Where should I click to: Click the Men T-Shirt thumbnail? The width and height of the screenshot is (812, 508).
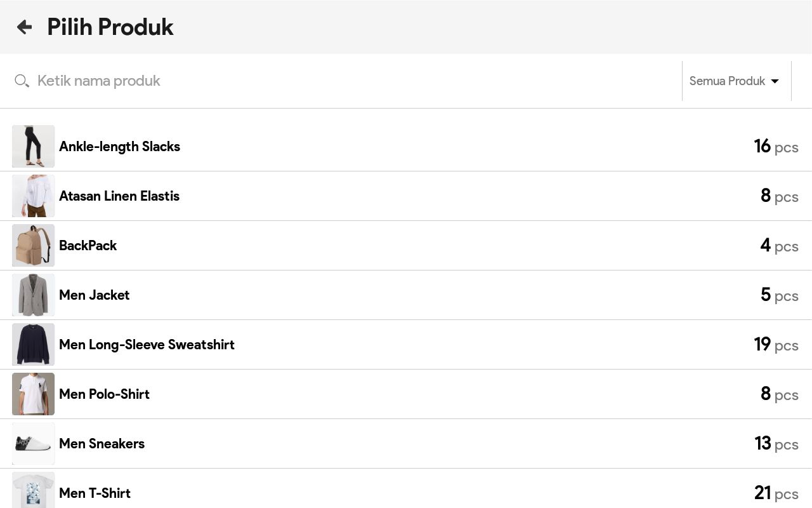point(33,491)
